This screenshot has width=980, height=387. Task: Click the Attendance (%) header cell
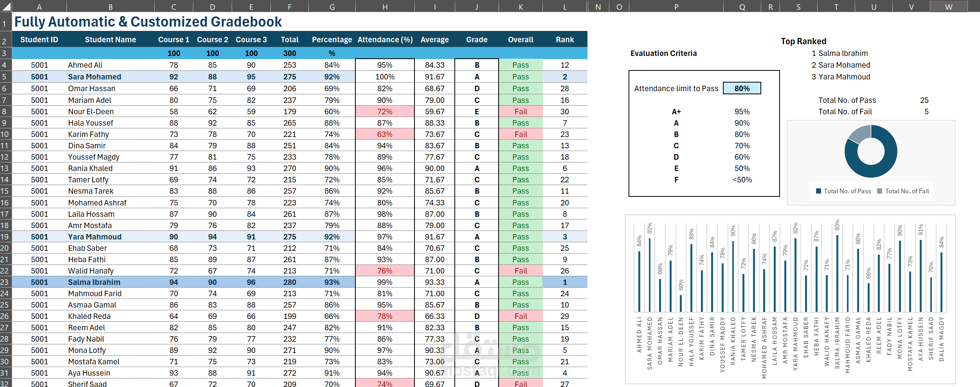[x=385, y=40]
